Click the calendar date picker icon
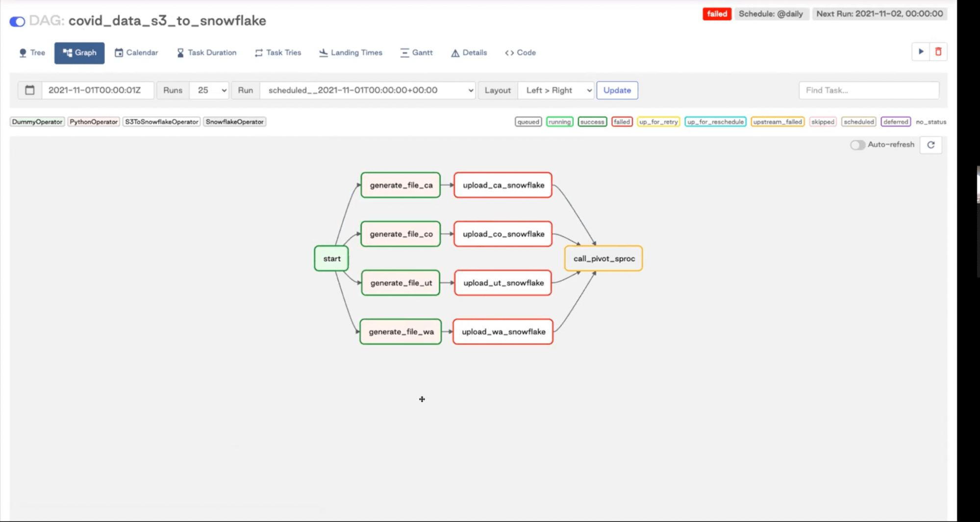The image size is (980, 522). tap(30, 90)
